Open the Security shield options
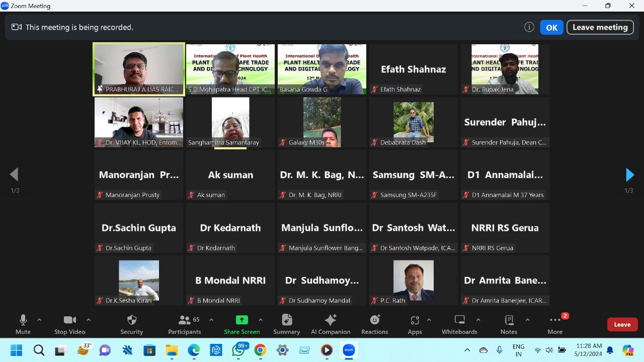644x362 pixels. tap(131, 324)
